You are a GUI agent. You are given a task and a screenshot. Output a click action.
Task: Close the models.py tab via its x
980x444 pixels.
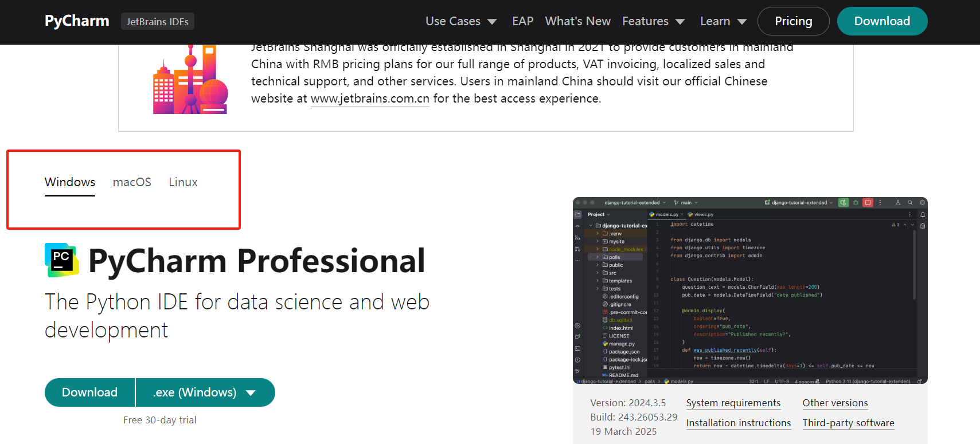coord(682,214)
